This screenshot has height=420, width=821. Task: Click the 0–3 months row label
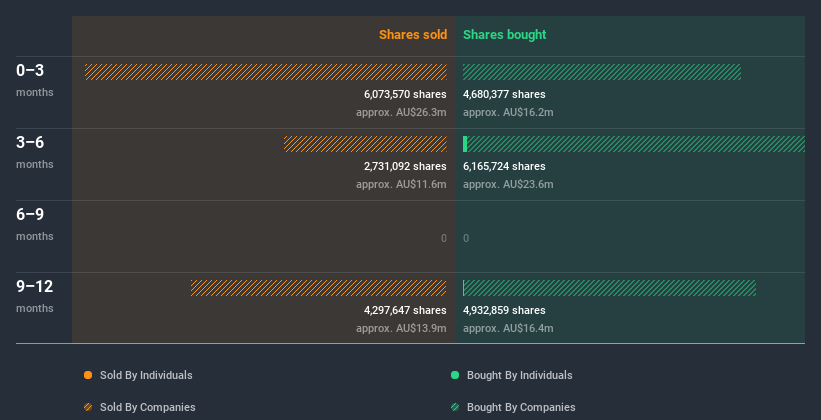[x=35, y=80]
